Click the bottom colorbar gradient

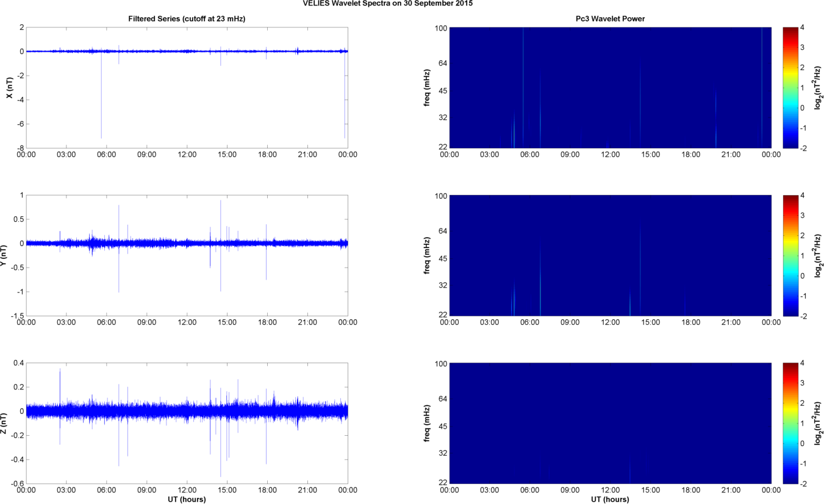[x=789, y=423]
